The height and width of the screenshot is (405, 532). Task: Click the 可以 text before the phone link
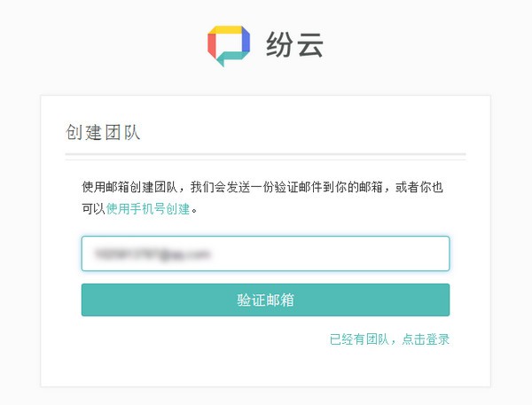click(x=93, y=209)
